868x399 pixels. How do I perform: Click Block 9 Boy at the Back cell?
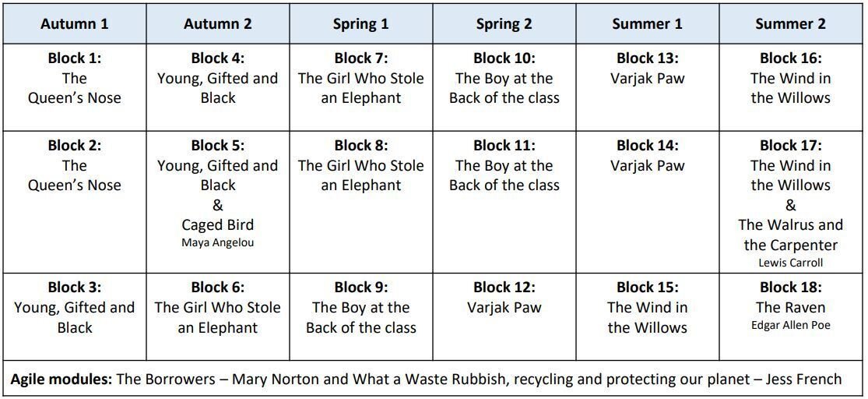pyautogui.click(x=361, y=317)
